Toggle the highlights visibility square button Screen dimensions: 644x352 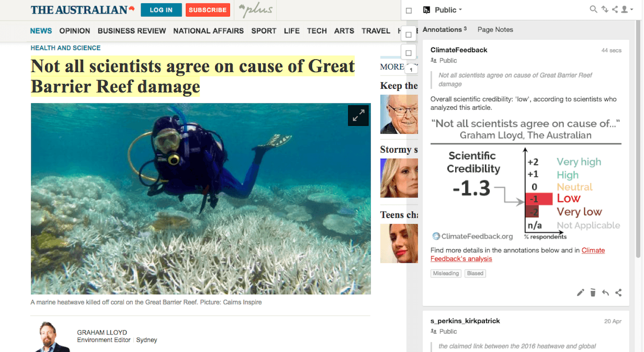click(x=408, y=35)
